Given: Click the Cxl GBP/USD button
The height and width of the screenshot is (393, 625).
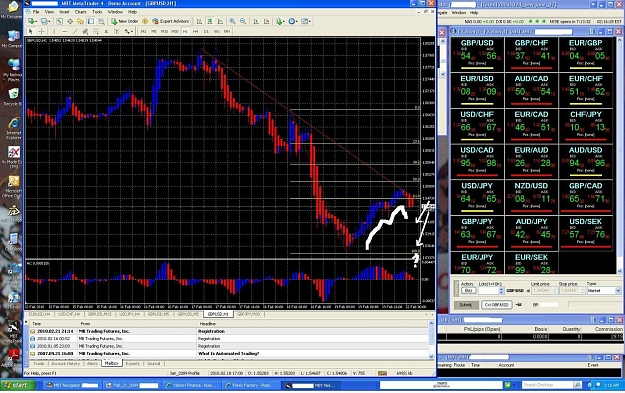Looking at the screenshot, I should tap(497, 305).
